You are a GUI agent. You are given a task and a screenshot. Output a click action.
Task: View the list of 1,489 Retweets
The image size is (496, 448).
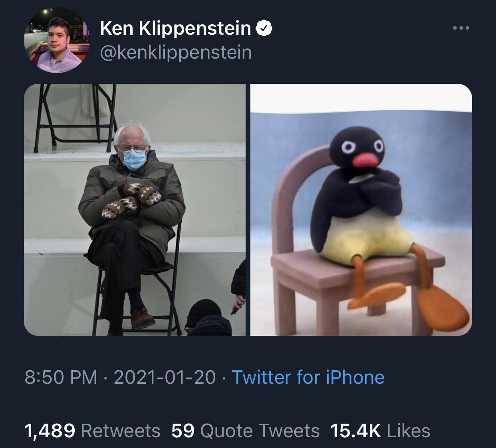(x=92, y=431)
